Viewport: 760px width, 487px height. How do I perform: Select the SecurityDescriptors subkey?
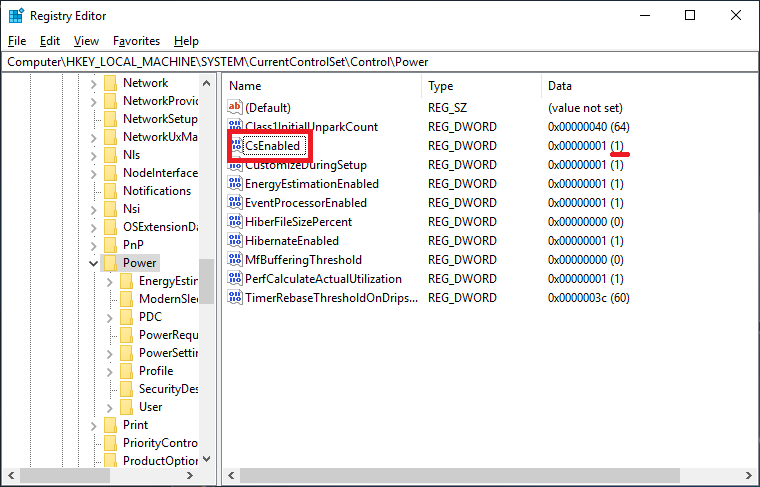(168, 389)
